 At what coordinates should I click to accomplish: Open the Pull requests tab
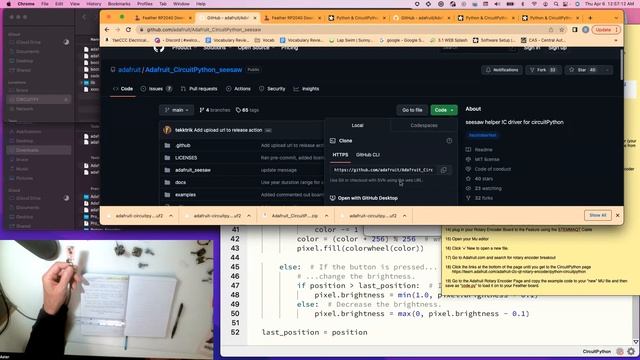point(199,89)
